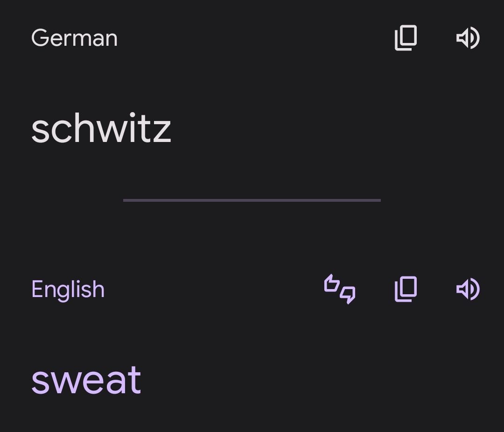The width and height of the screenshot is (504, 432).
Task: Listen to the German pronunciation of schwitz
Action: point(468,38)
